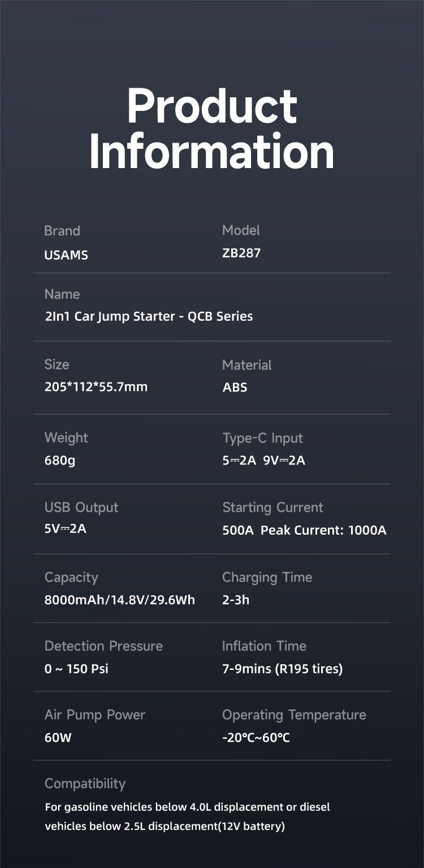
Task: Select the -20℃~60℃ temperature range
Action: tap(256, 738)
